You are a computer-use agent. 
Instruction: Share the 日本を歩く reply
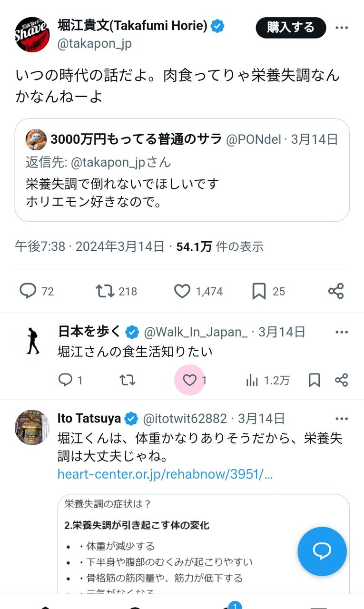(x=342, y=380)
